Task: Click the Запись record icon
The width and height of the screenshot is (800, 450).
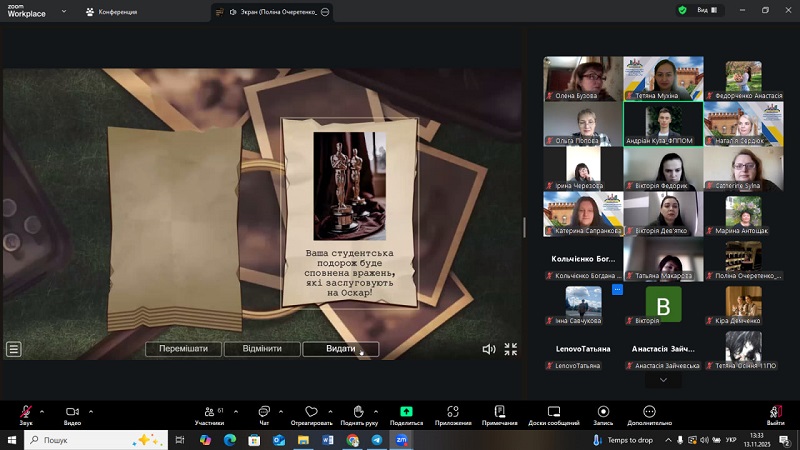Action: point(603,412)
